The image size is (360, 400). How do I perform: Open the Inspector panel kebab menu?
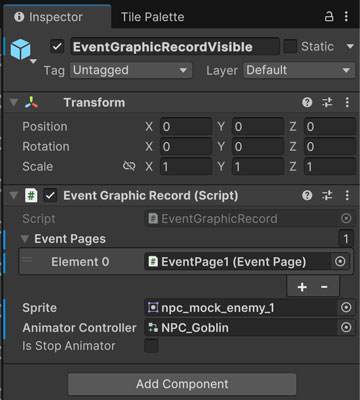[x=346, y=16]
